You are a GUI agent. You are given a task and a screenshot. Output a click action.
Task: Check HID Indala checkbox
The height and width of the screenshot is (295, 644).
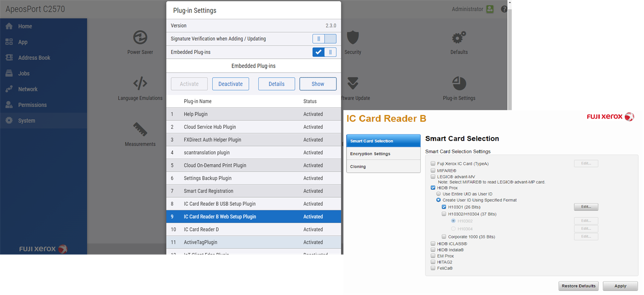click(x=433, y=250)
